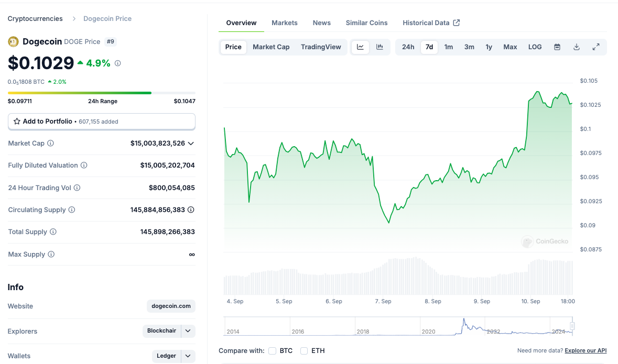
Task: Click the $0.1029 price value
Action: 41,63
